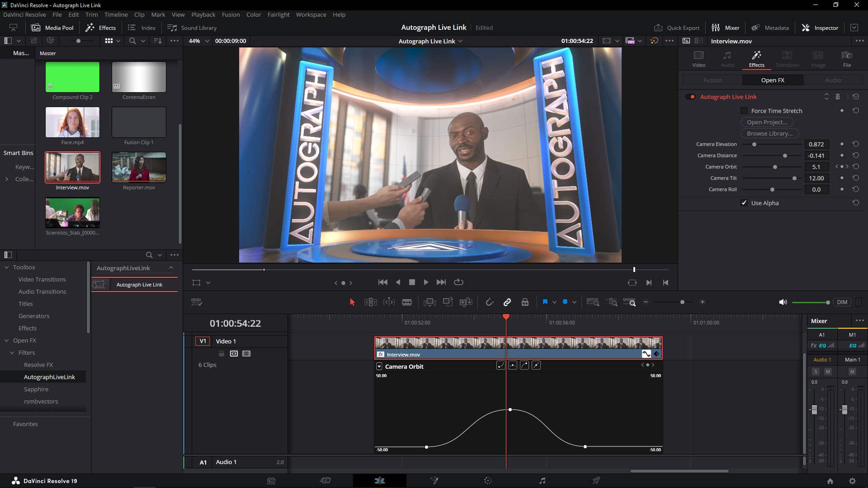
Task: Enable Snapping in the timeline toolbar
Action: [490, 302]
